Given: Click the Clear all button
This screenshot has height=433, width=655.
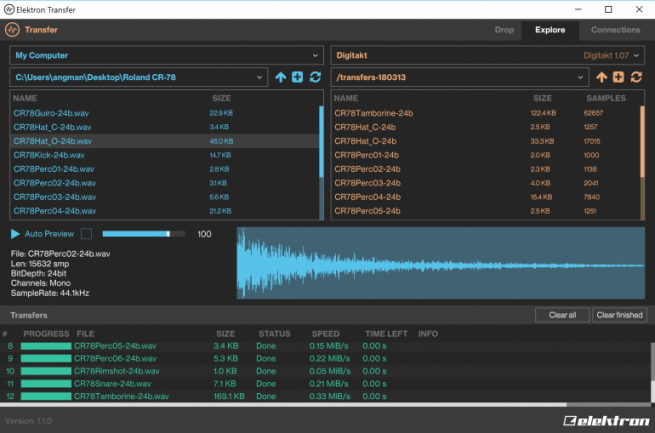Looking at the screenshot, I should [x=562, y=315].
